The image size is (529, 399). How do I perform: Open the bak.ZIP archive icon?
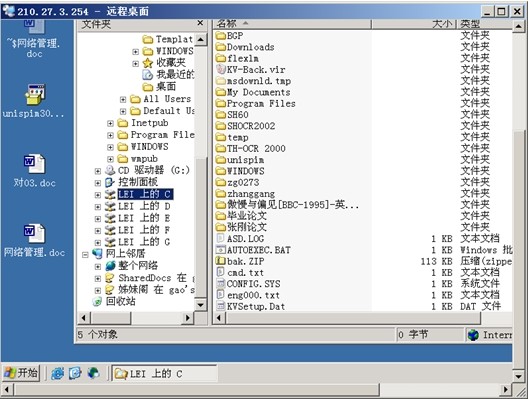[221, 261]
